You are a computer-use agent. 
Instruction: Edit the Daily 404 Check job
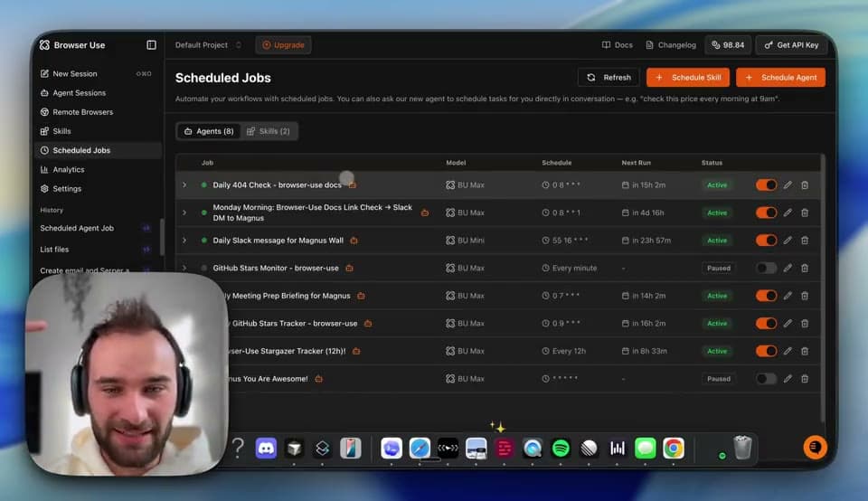click(788, 184)
